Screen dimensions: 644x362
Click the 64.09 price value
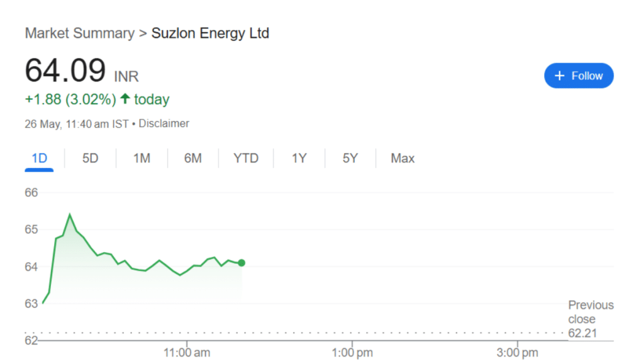point(65,70)
